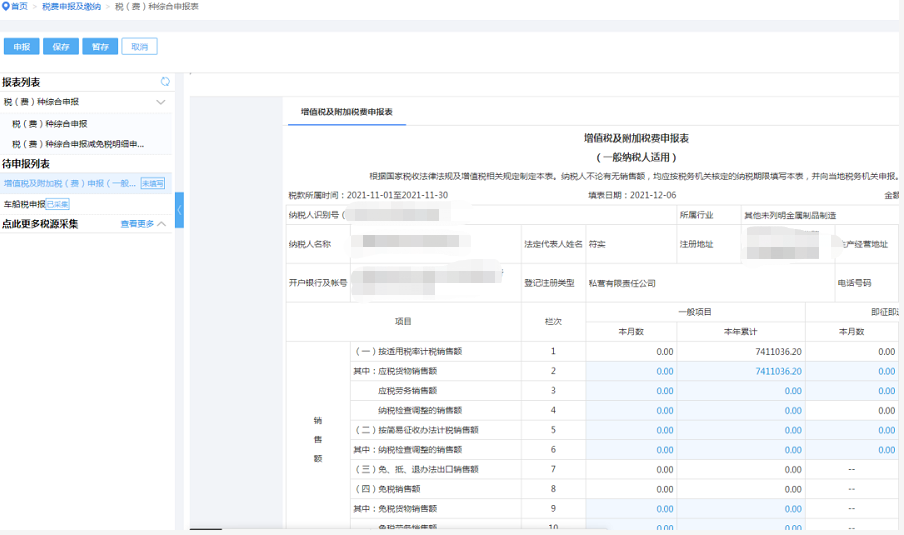The width and height of the screenshot is (904, 535).
Task: Edit row 6 本月数 for 纳税检查调整的销售额
Action: [x=631, y=450]
